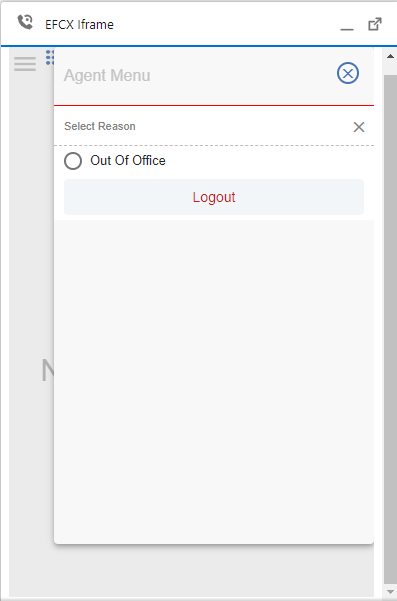
Task: Click the Agent Menu heading
Action: coord(107,75)
